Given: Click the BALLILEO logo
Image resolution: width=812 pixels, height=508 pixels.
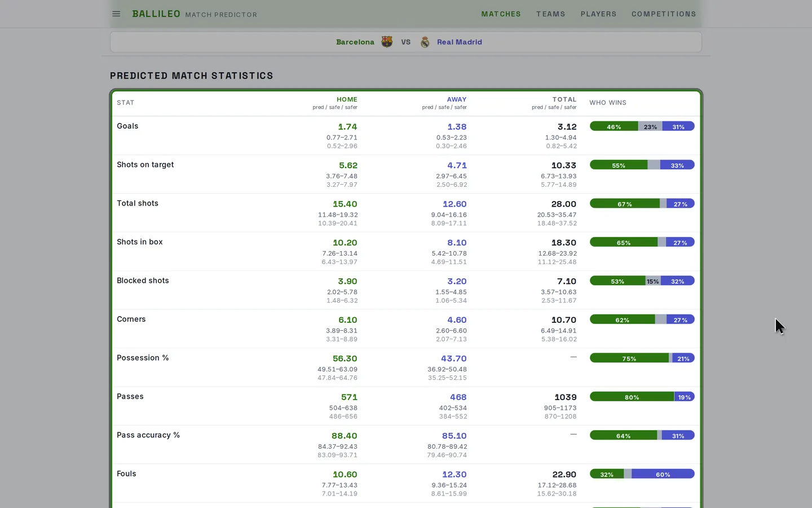Looking at the screenshot, I should tap(156, 14).
